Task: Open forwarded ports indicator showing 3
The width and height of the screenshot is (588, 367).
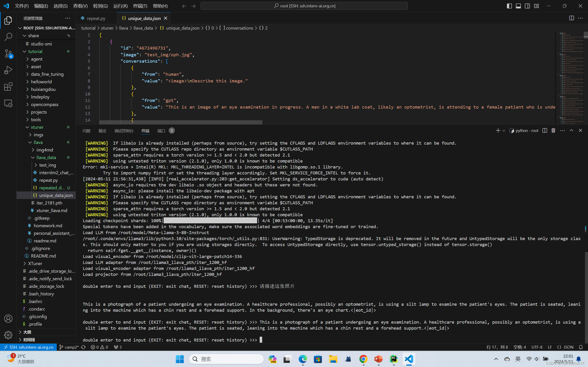Action: coord(118,347)
